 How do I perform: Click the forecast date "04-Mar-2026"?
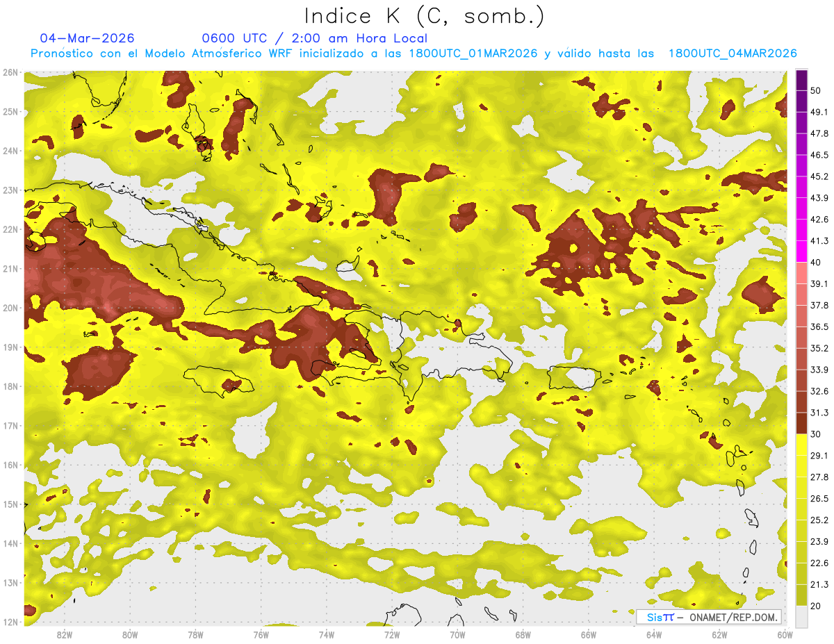[88, 38]
